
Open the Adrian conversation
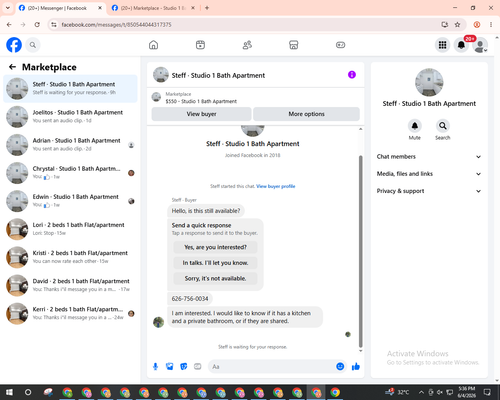(70, 145)
